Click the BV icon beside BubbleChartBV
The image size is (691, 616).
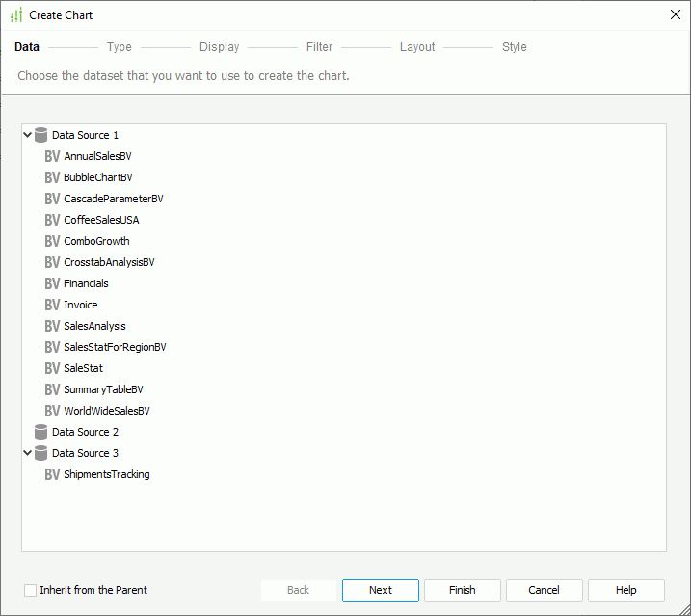coord(52,177)
